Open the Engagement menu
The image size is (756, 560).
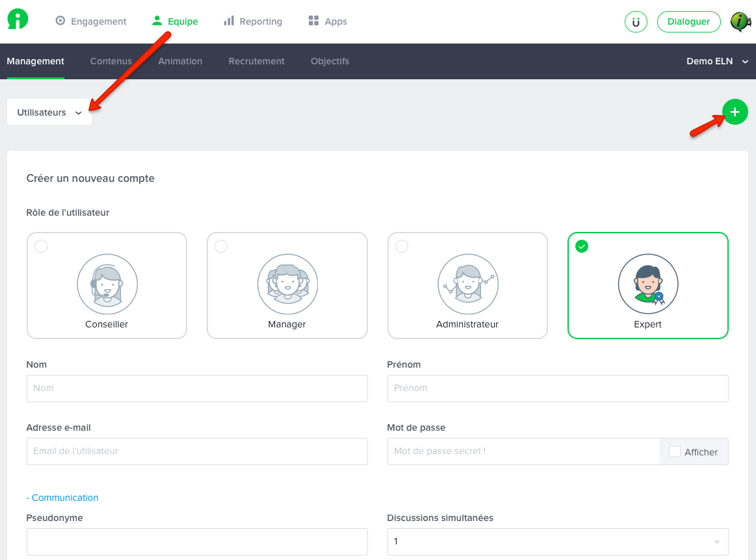(x=91, y=21)
